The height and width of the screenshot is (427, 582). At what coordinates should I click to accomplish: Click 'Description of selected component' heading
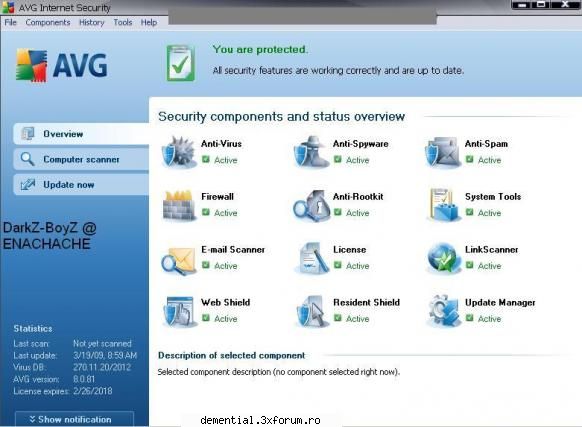[232, 355]
